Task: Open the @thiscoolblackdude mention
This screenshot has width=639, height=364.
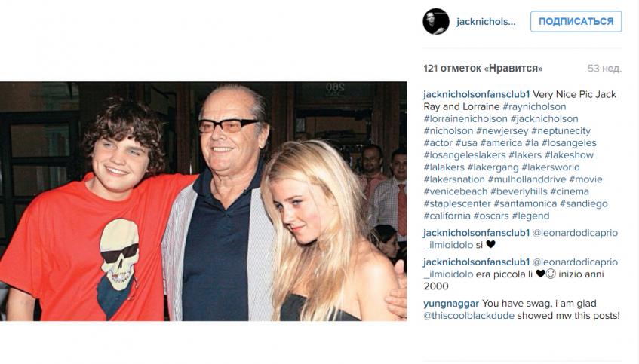Action: (x=468, y=316)
